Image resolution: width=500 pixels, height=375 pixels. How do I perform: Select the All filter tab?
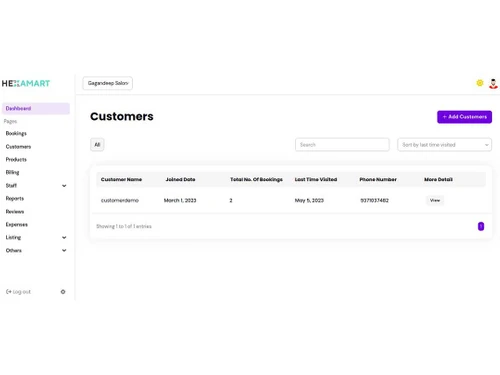click(x=97, y=145)
